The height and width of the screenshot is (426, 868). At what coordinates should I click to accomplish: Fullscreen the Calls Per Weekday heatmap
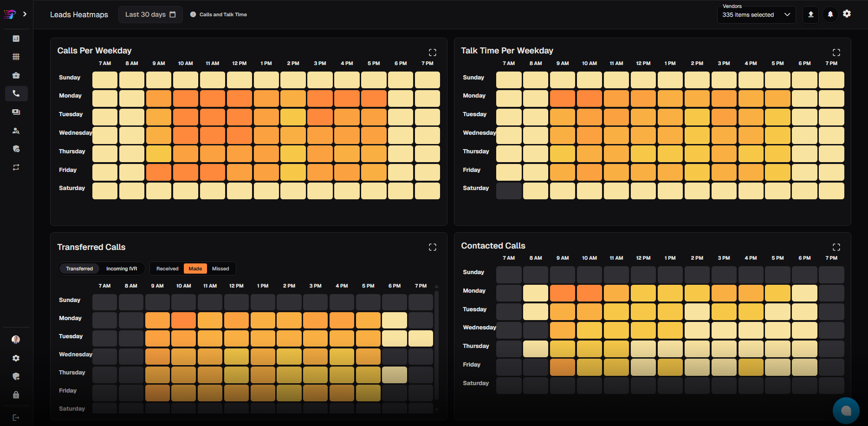432,52
